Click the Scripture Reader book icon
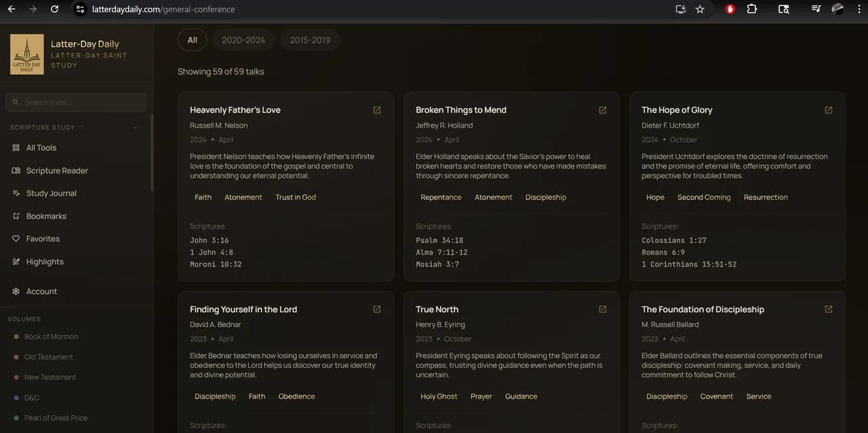868x433 pixels. [x=16, y=171]
